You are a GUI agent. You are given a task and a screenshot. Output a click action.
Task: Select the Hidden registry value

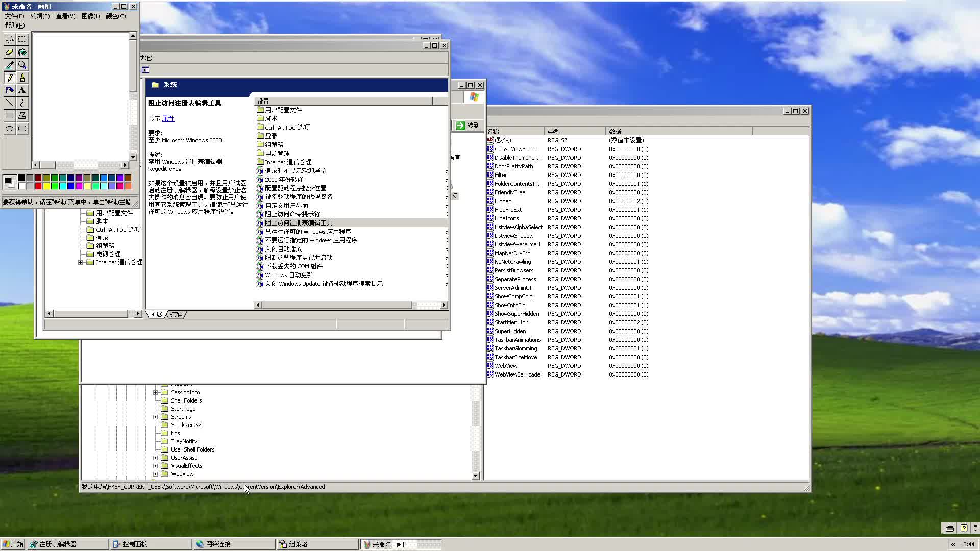503,201
